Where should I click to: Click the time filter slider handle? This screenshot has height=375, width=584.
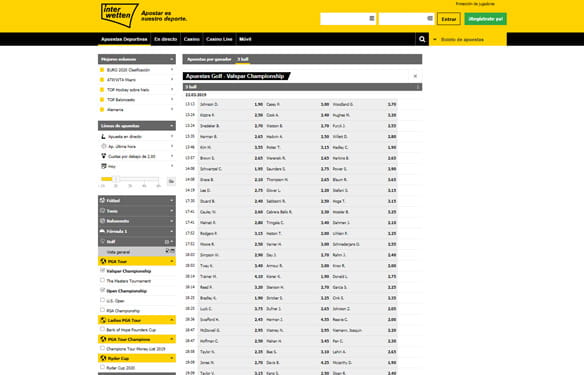(x=116, y=179)
